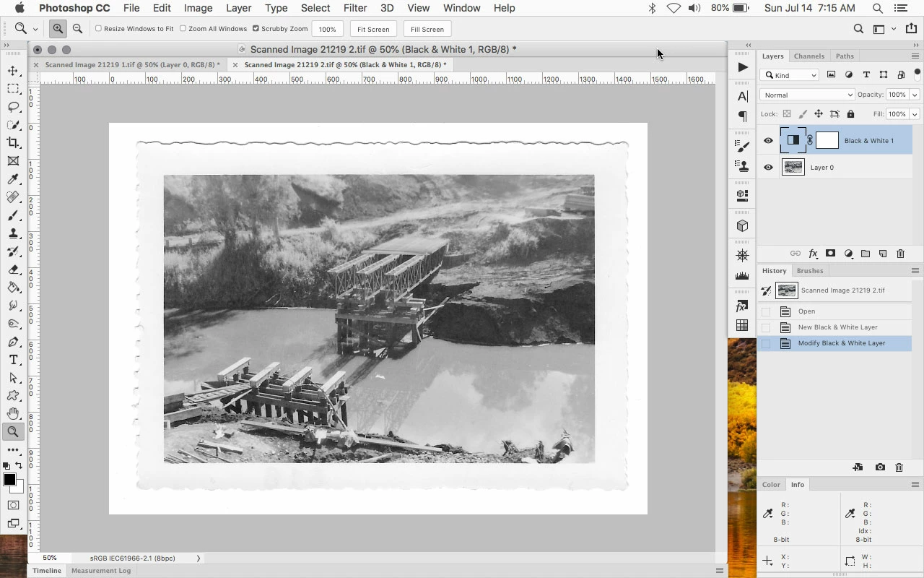
Task: Open the layer filter Kind dropdown
Action: 790,75
